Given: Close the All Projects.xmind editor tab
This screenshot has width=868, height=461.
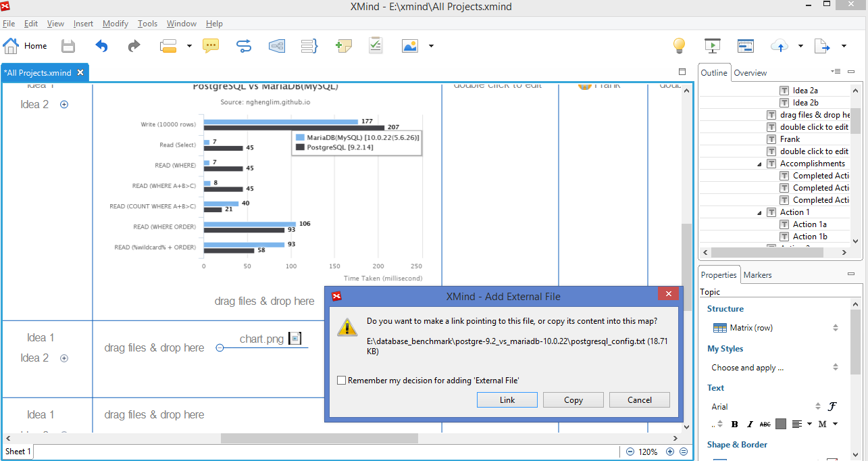Looking at the screenshot, I should coord(80,72).
